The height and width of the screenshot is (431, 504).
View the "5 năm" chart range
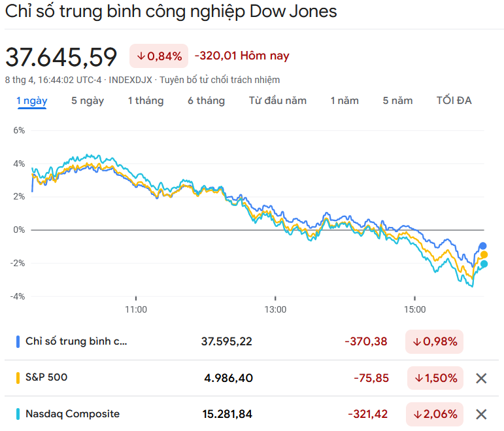398,101
